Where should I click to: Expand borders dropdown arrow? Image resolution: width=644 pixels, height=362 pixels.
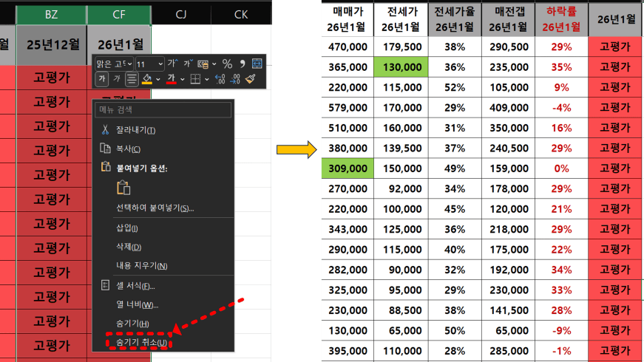[206, 79]
